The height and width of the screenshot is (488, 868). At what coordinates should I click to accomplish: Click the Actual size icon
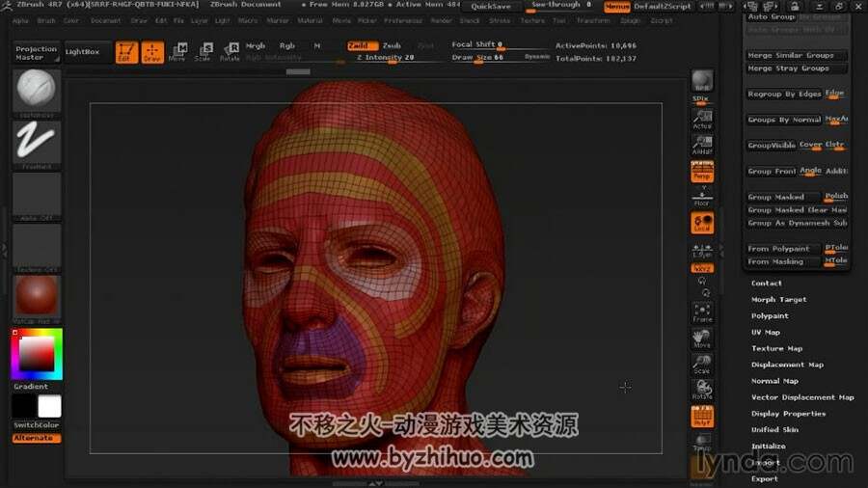(x=702, y=120)
